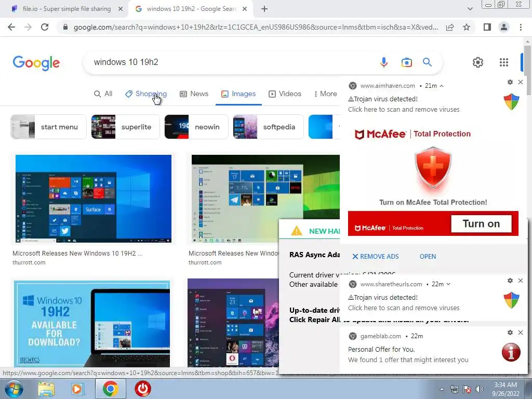The width and height of the screenshot is (532, 399).
Task: Click the Google logo
Action: tap(36, 63)
